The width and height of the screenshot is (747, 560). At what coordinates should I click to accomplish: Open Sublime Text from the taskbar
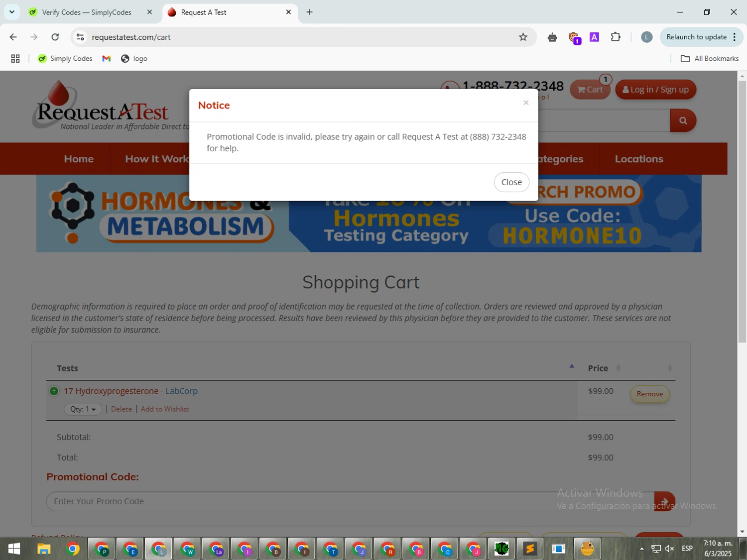[530, 549]
